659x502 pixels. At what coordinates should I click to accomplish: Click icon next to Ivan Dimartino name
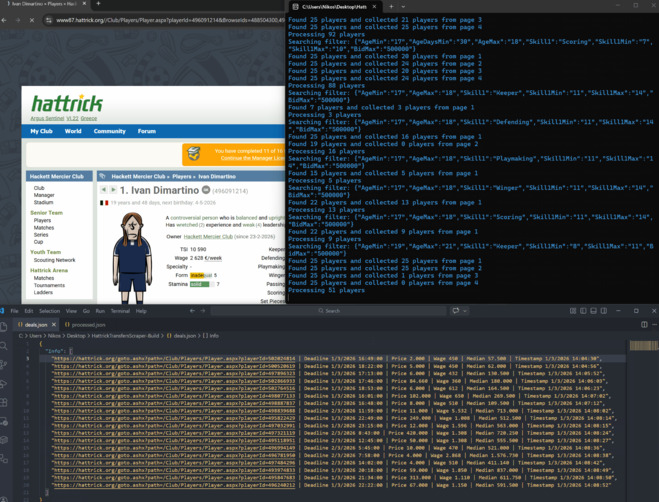point(206,190)
